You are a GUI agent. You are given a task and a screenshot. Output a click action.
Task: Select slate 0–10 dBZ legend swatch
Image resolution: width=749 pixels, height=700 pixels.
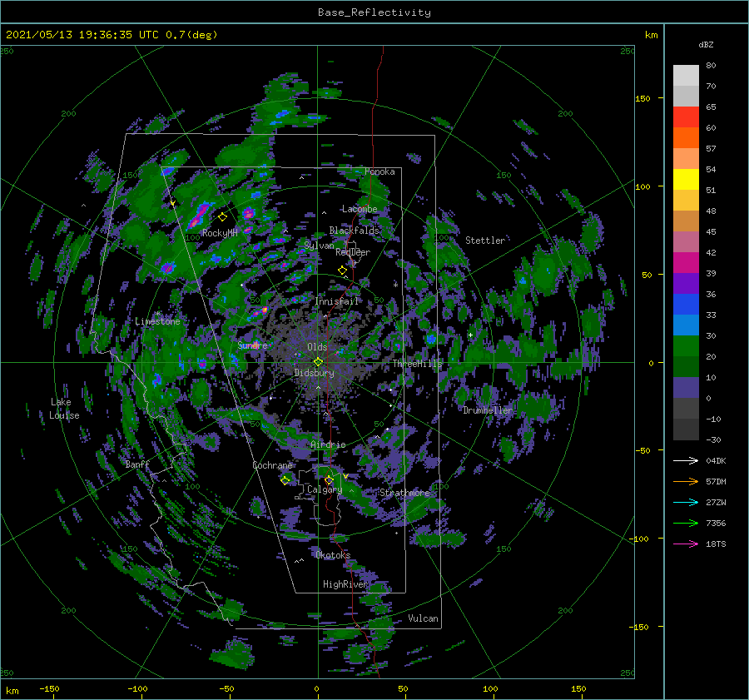coord(686,387)
